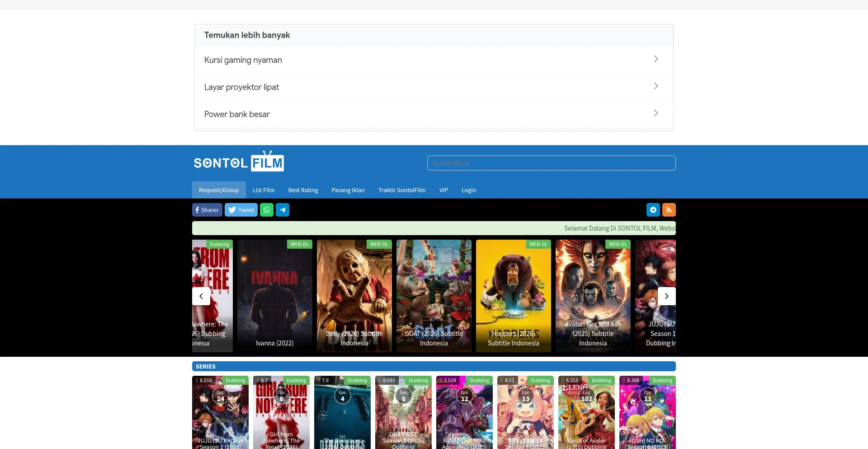This screenshot has height=449, width=868.
Task: Click the Login link
Action: [469, 190]
